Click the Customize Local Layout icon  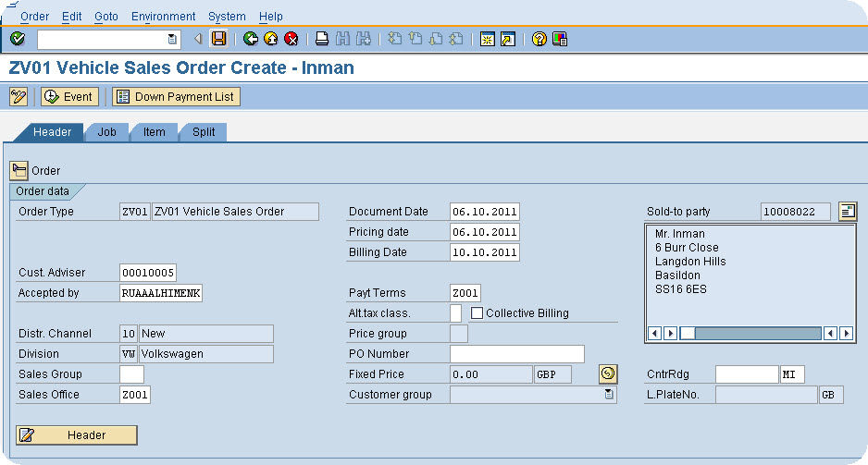tap(560, 39)
